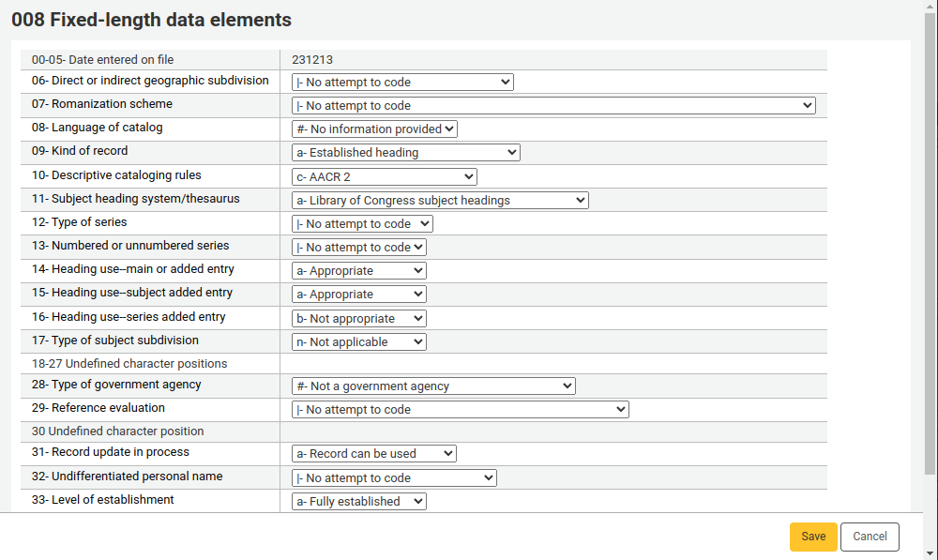Screen dimensions: 938x560
Task: Open the 'Subject heading system/thesaurus' dropdown
Action: 439,200
